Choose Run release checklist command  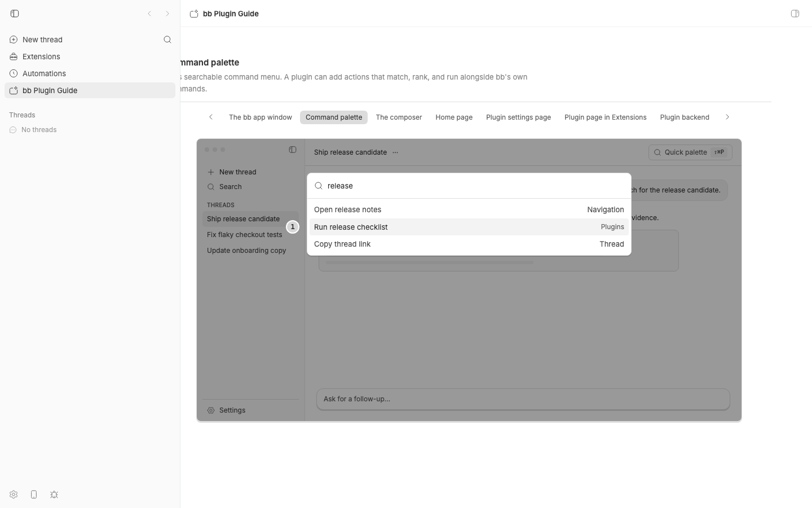pos(469,227)
